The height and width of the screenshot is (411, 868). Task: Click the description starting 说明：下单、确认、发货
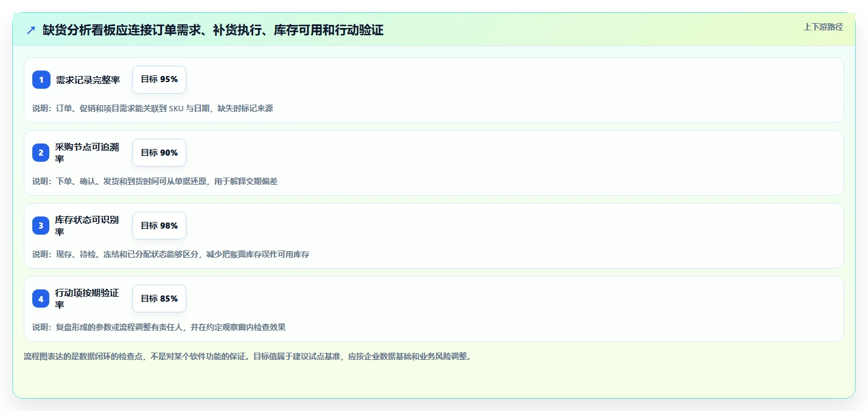click(155, 181)
